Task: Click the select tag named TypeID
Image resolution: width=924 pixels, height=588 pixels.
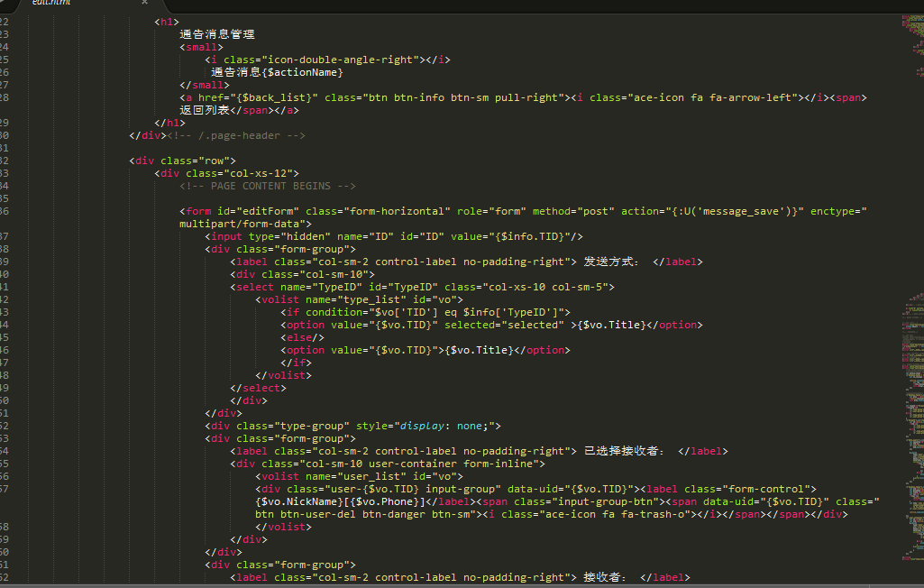Action: click(252, 287)
